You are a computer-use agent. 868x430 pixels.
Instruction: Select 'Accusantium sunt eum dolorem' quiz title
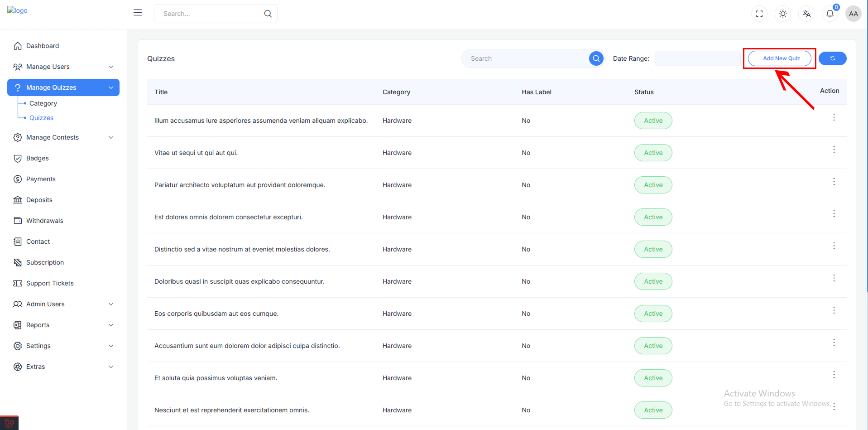point(247,346)
